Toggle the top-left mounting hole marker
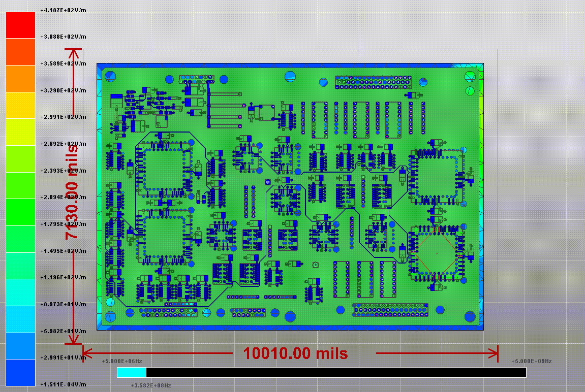Image resolution: width=585 pixels, height=392 pixels. (111, 76)
